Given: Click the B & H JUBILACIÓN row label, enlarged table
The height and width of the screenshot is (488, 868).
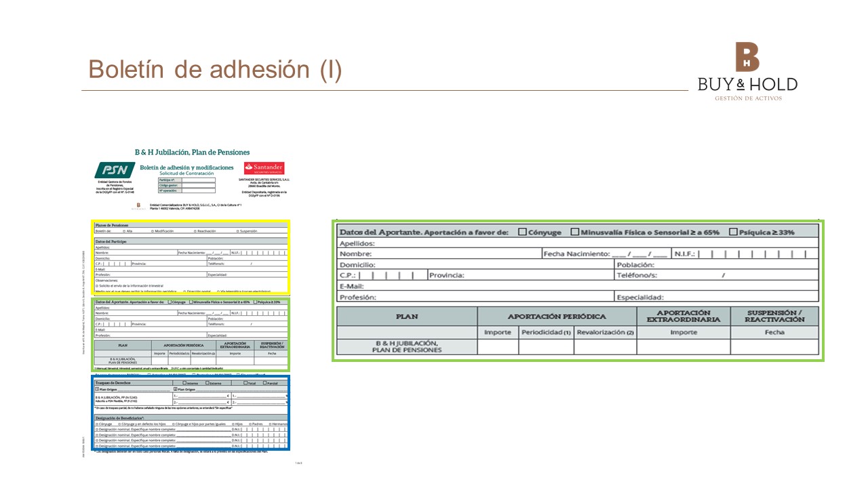Looking at the screenshot, I should tap(407, 346).
